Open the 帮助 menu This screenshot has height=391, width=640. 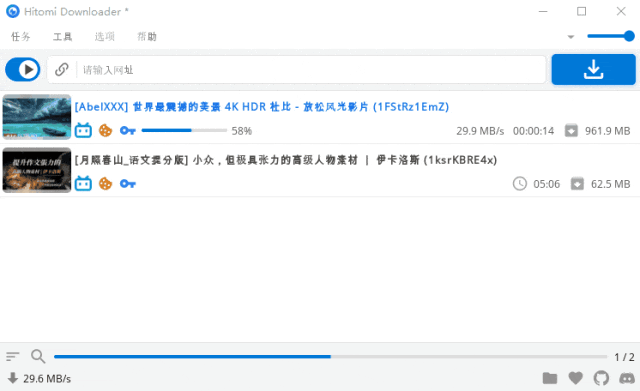coord(147,37)
